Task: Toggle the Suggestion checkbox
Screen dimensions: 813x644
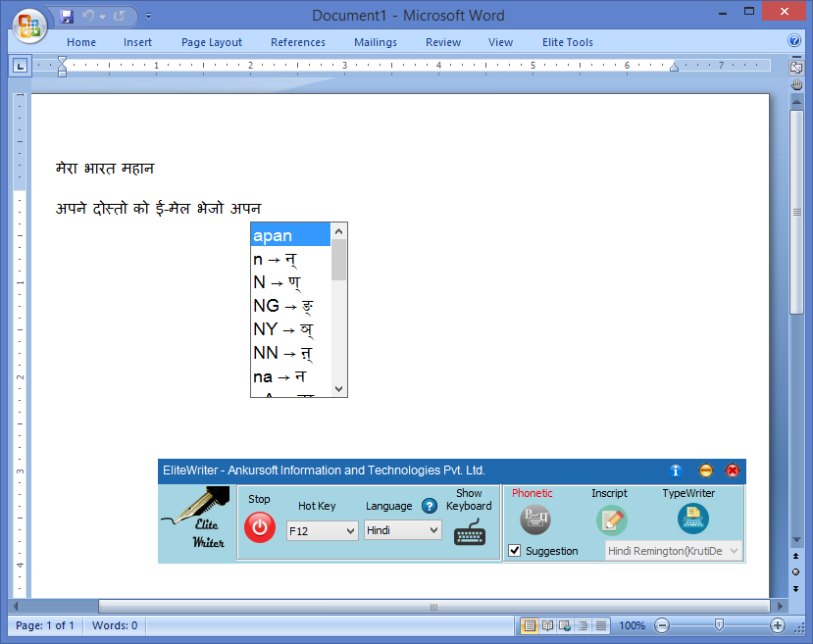Action: [514, 550]
